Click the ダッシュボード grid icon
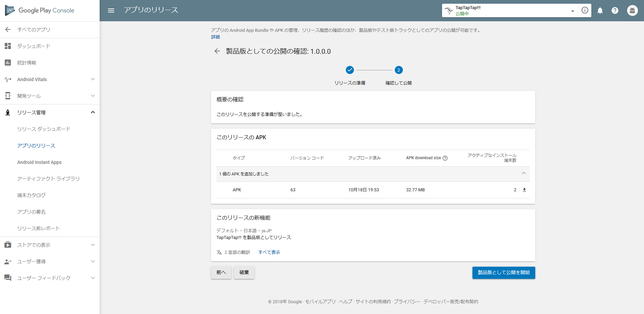 coord(8,46)
